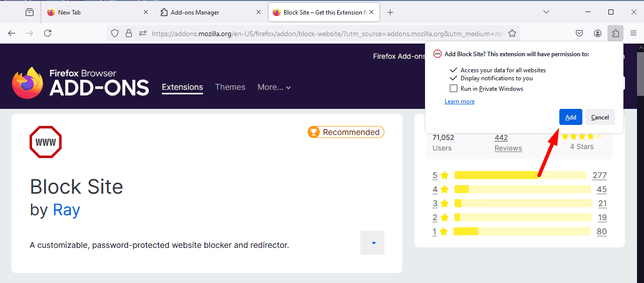Image resolution: width=644 pixels, height=283 pixels.
Task: Open the list all tabs chevron
Action: coord(546,12)
